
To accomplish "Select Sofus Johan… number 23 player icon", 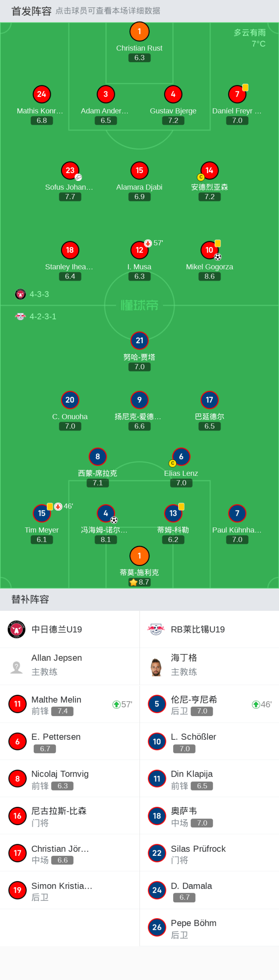I will [70, 170].
